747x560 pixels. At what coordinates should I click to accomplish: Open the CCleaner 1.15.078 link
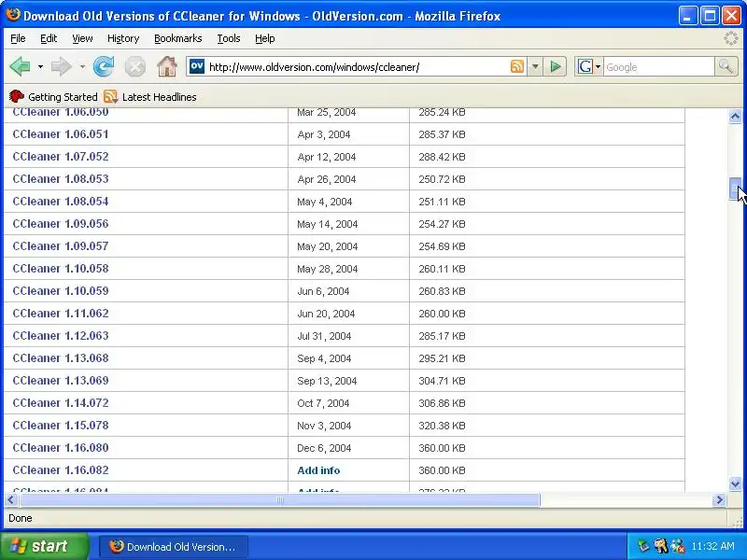(x=61, y=426)
